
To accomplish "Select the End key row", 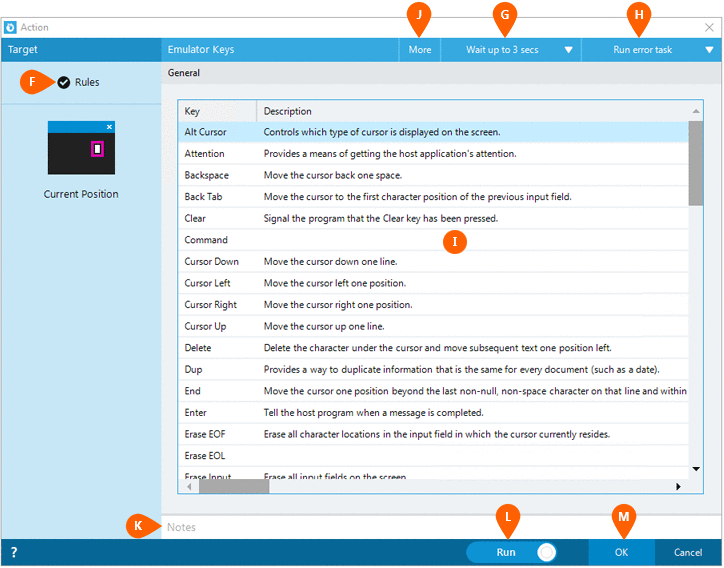I will [x=434, y=392].
